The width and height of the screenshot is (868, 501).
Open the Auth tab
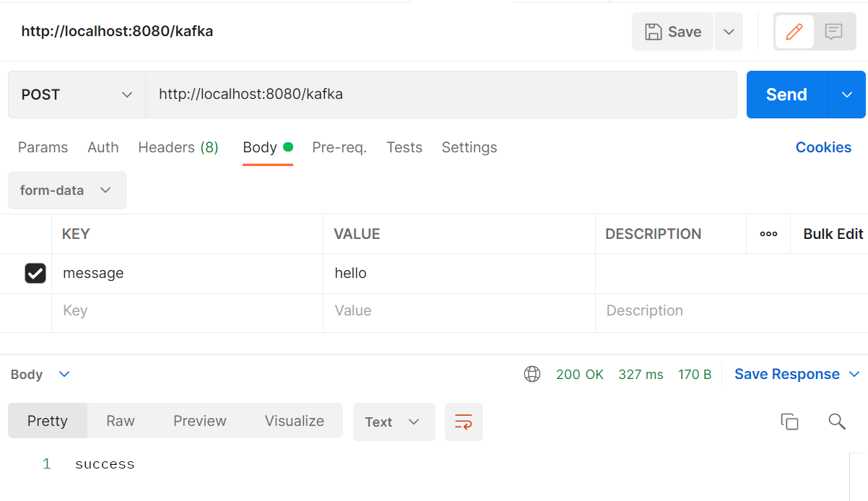pos(103,147)
